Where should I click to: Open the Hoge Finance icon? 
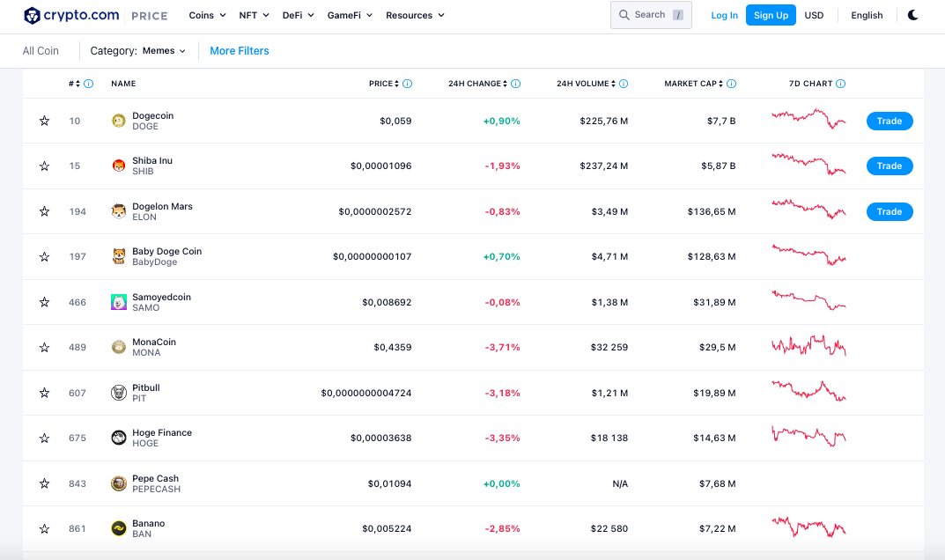[x=119, y=438]
